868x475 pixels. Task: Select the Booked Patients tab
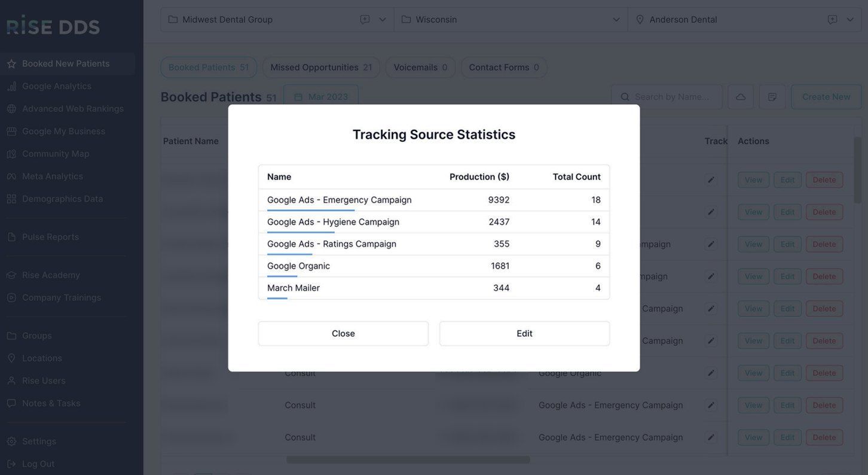pos(209,68)
